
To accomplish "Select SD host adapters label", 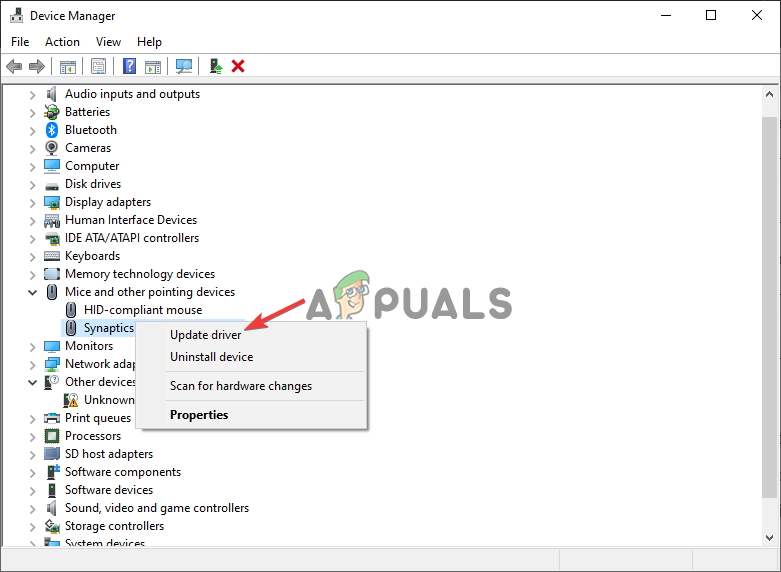I will (109, 454).
